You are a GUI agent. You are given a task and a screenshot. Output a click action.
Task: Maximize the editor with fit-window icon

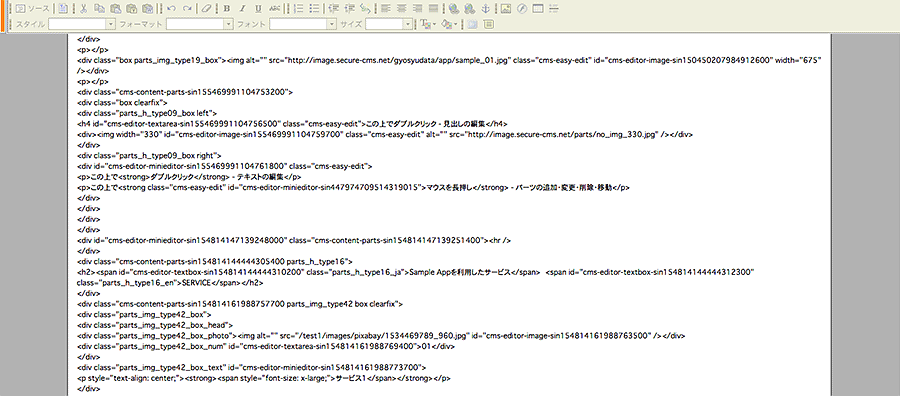coord(472,24)
